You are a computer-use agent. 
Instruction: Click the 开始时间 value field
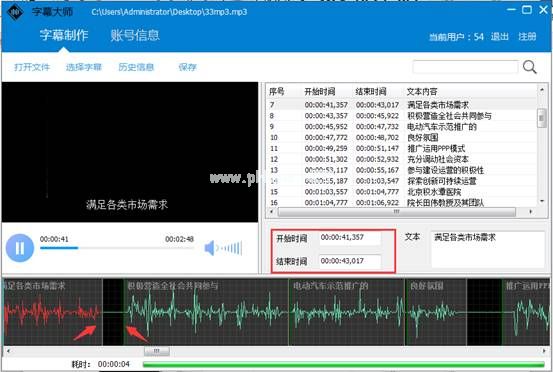(350, 238)
